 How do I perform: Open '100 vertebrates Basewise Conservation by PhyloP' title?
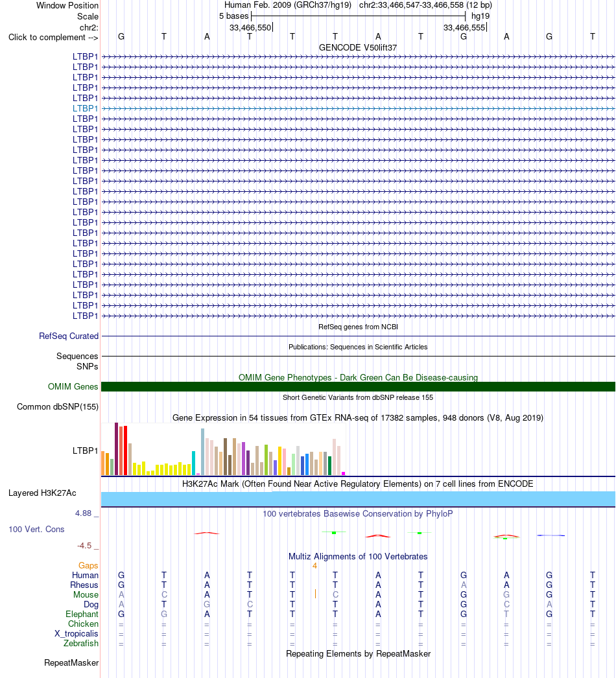pos(358,514)
